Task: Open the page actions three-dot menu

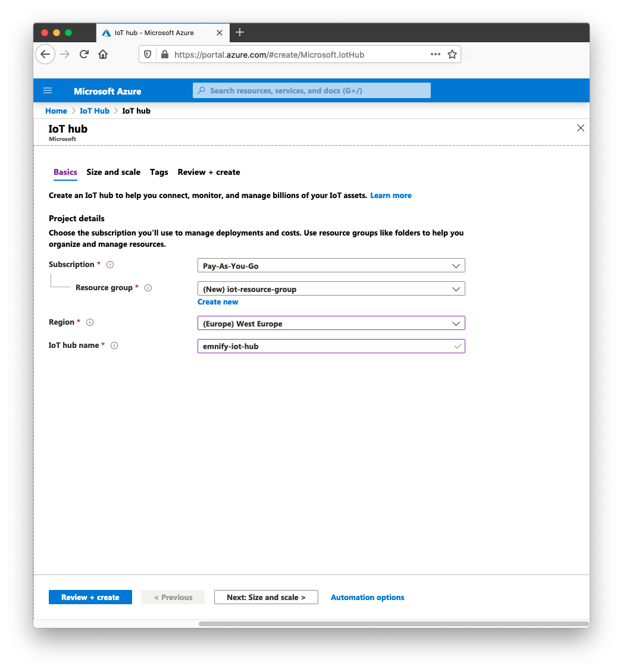Action: tap(435, 55)
